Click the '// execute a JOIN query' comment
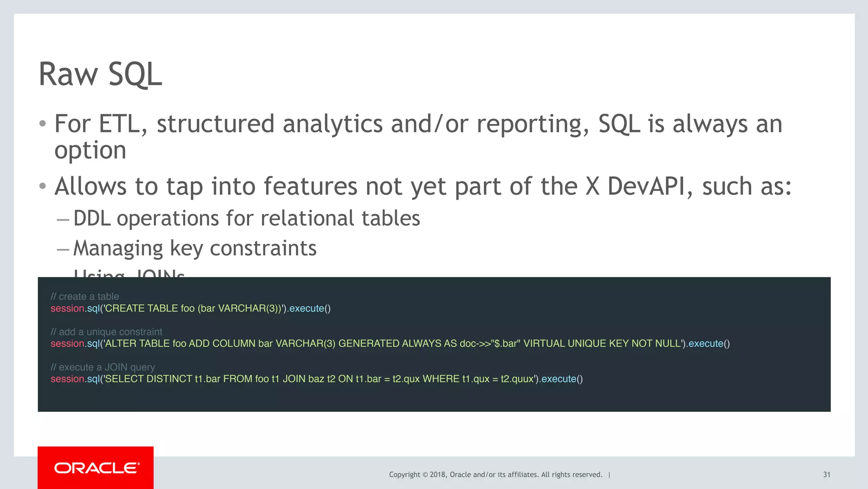This screenshot has height=489, width=868. coord(103,367)
